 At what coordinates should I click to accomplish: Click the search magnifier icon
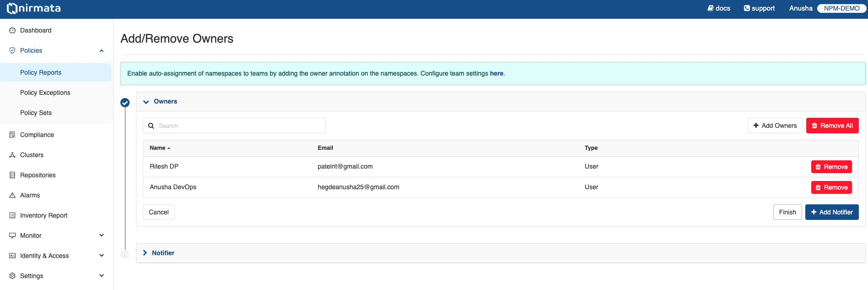(x=151, y=126)
